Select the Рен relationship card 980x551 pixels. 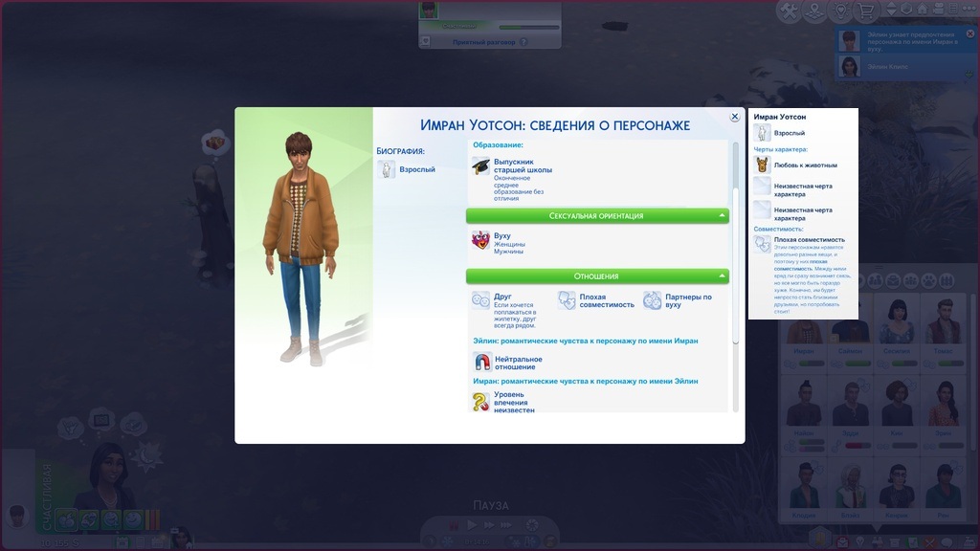943,491
